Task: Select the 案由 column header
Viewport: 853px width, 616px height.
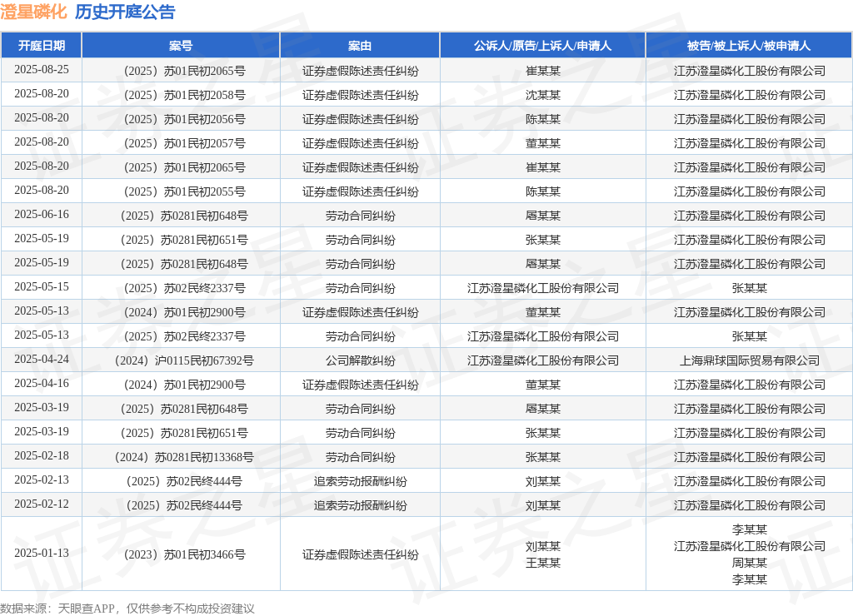Action: pos(360,46)
